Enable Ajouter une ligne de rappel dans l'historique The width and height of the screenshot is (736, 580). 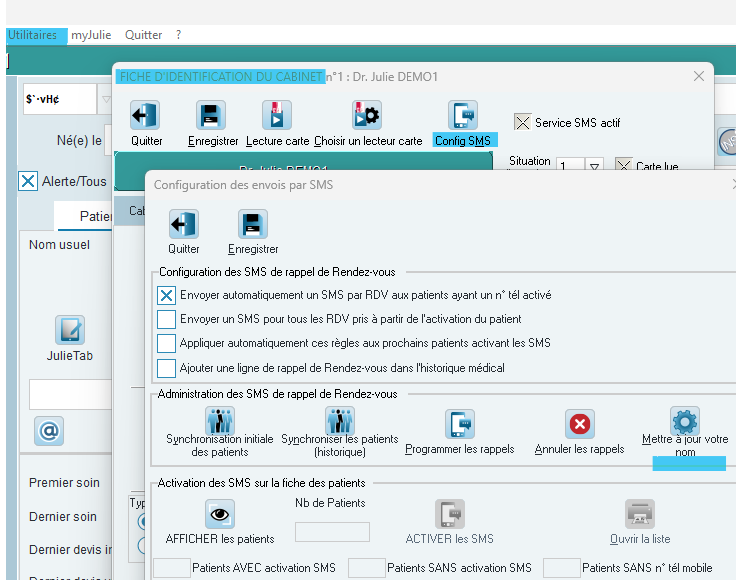(167, 368)
